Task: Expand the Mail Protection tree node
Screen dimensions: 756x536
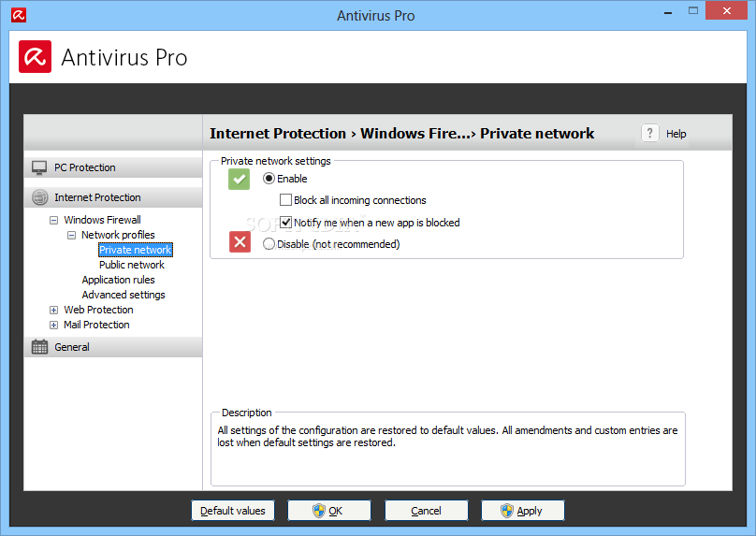Action: point(54,325)
